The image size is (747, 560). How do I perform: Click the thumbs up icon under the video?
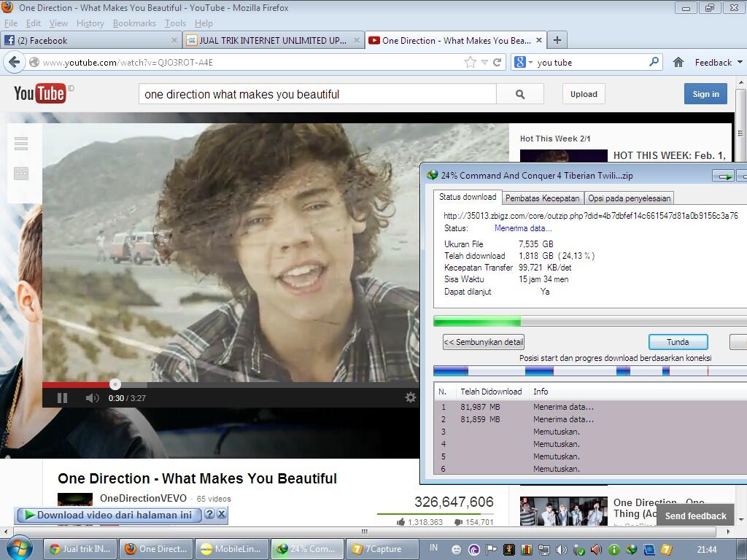(x=400, y=522)
